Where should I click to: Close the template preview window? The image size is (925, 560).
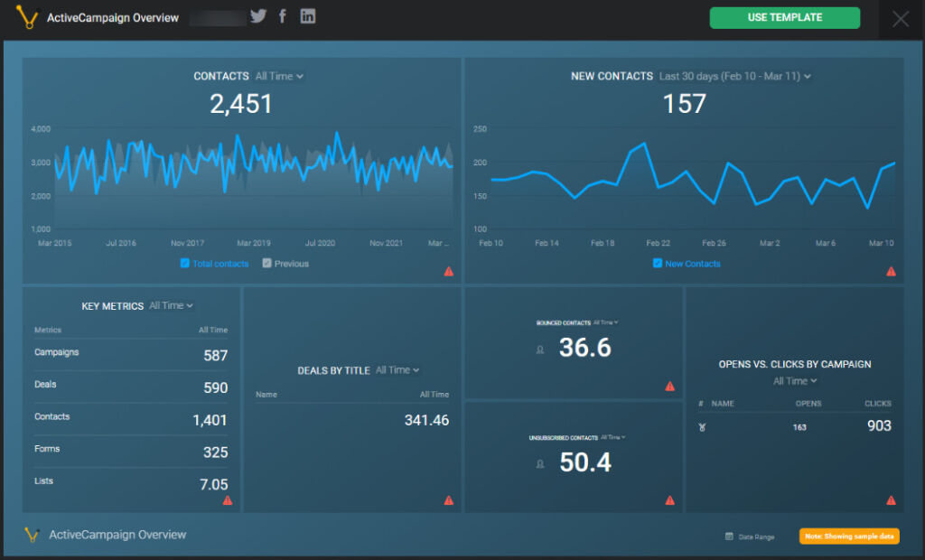click(901, 19)
